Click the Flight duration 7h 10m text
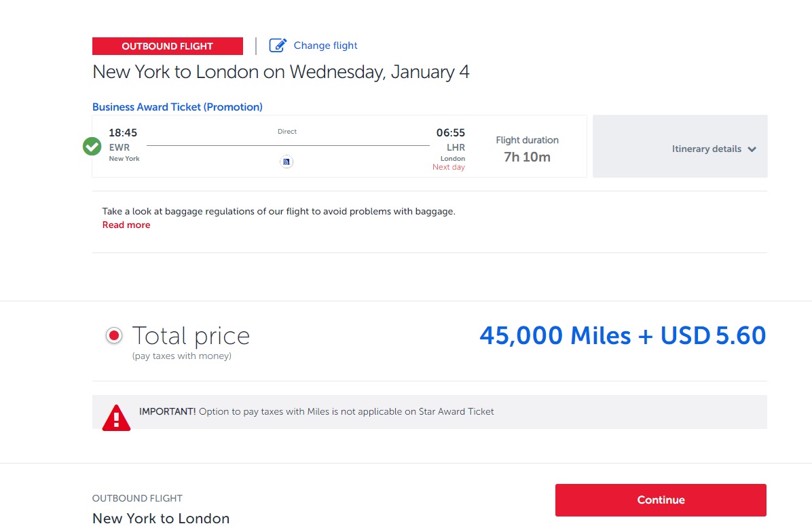Screen dimensions: 812x526 (527, 149)
